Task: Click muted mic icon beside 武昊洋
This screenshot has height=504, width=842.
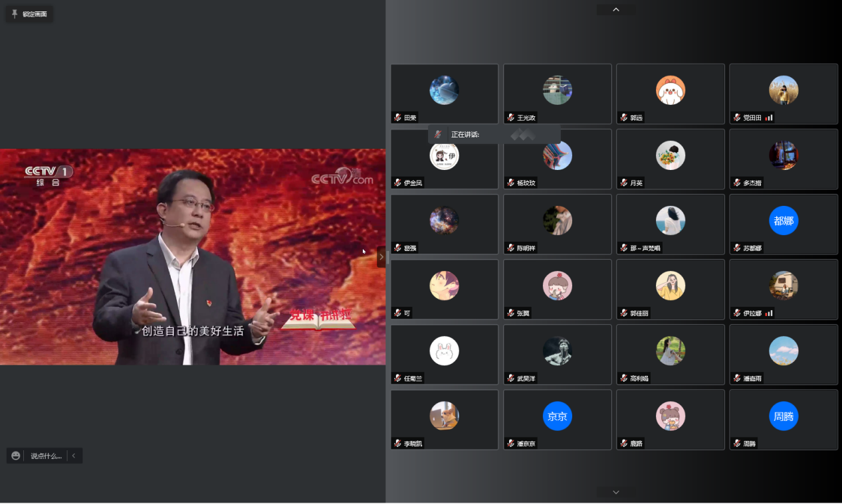Action: point(510,378)
